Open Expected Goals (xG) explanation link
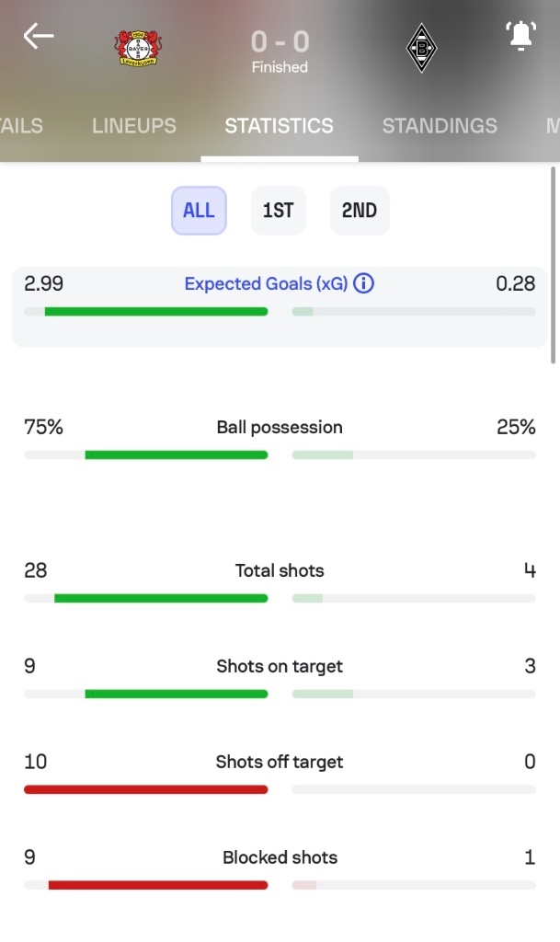The image size is (560, 942). (266, 283)
